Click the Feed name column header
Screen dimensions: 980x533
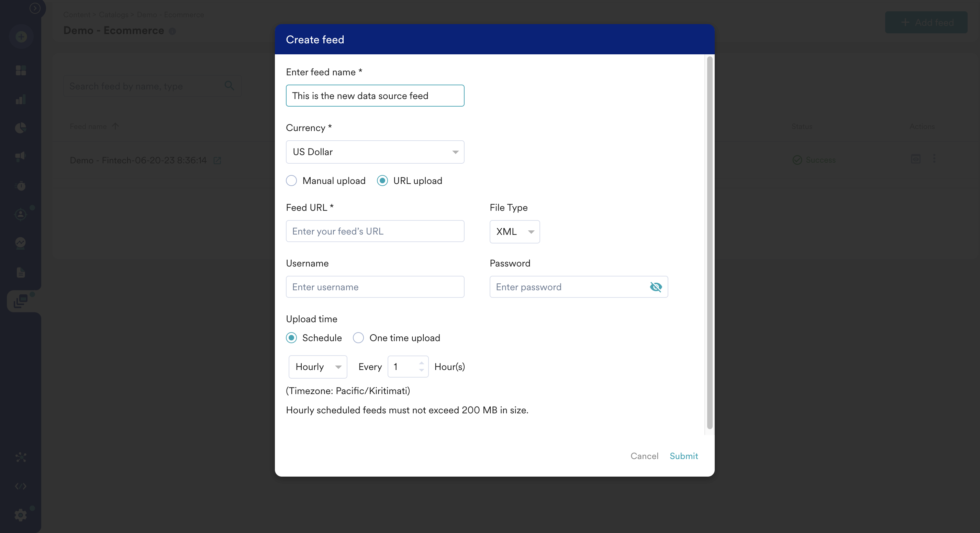[x=88, y=127]
